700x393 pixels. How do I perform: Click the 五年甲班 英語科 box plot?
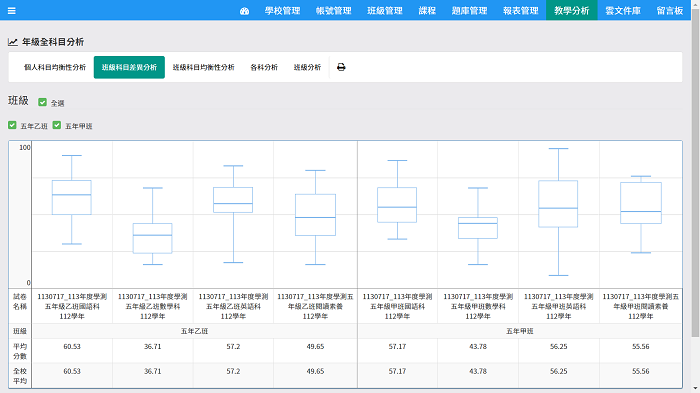[x=558, y=212]
